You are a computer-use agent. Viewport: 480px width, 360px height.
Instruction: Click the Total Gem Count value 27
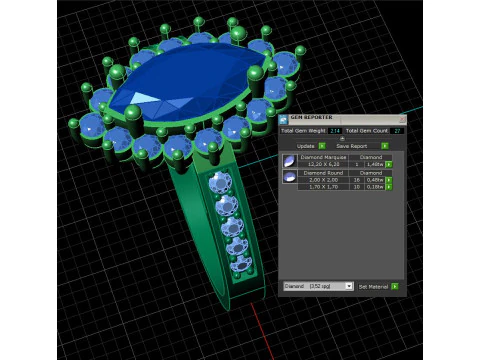click(x=397, y=131)
